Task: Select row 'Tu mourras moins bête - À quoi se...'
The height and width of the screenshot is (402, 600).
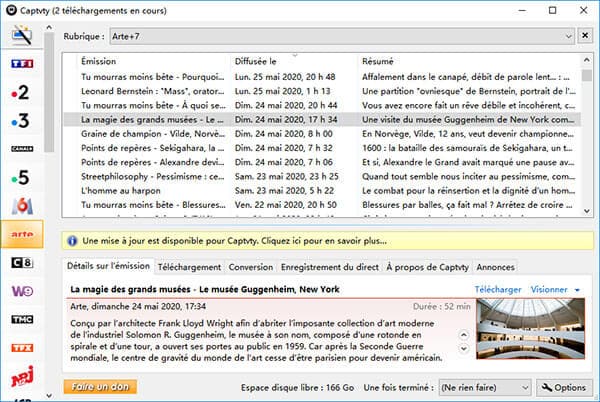Action: [321, 105]
